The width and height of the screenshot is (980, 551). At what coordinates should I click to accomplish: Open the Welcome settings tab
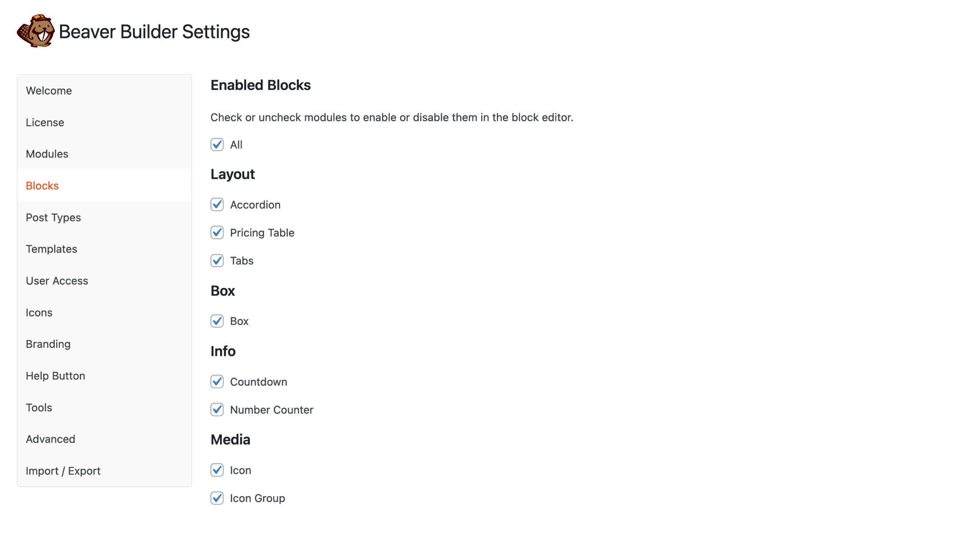click(x=49, y=91)
